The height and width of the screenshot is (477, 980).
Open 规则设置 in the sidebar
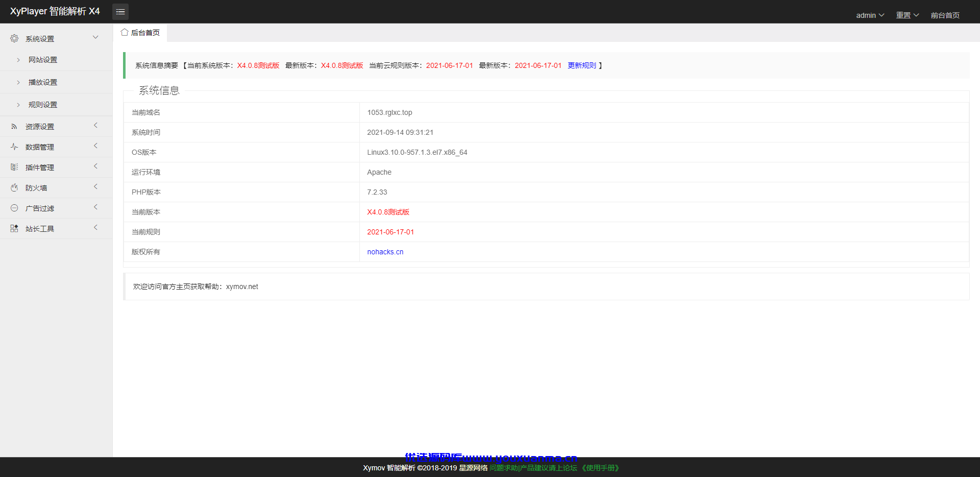point(43,105)
